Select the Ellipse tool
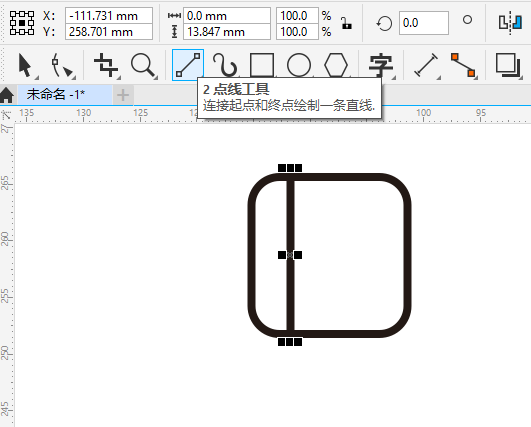Viewport: 531px width, 427px height. click(299, 65)
